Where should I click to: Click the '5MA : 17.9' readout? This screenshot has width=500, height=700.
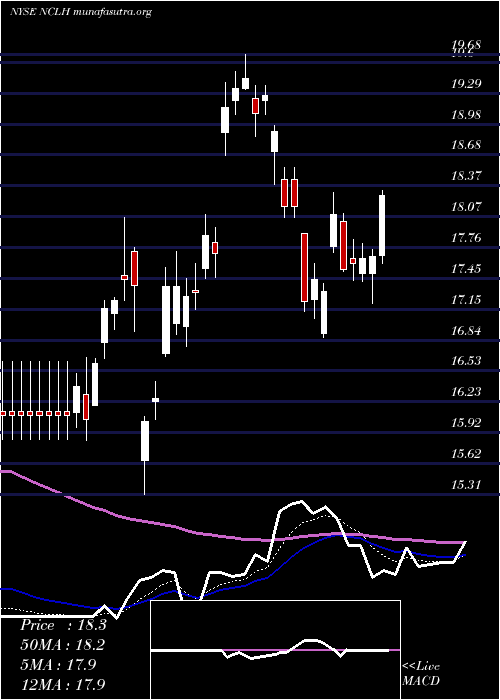click(58, 664)
